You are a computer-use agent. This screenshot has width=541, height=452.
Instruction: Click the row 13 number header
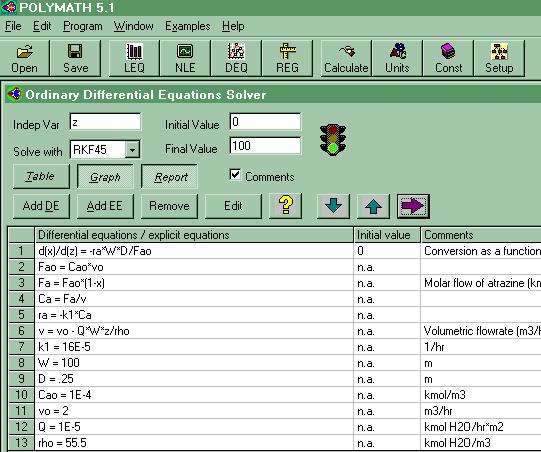(21, 443)
